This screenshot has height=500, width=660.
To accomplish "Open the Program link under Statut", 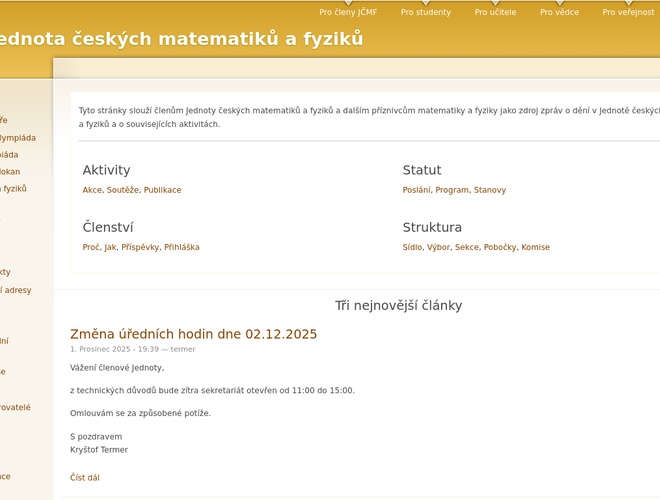I will 452,190.
